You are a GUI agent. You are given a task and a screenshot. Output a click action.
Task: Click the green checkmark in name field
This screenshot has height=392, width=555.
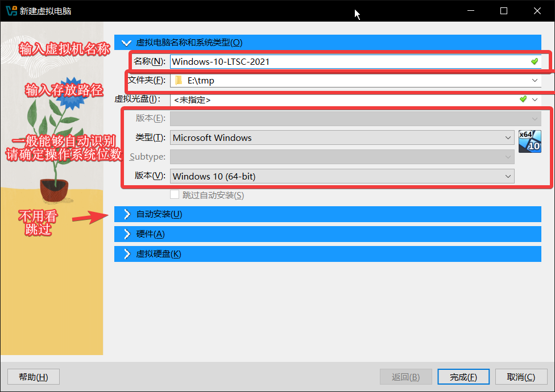point(534,61)
